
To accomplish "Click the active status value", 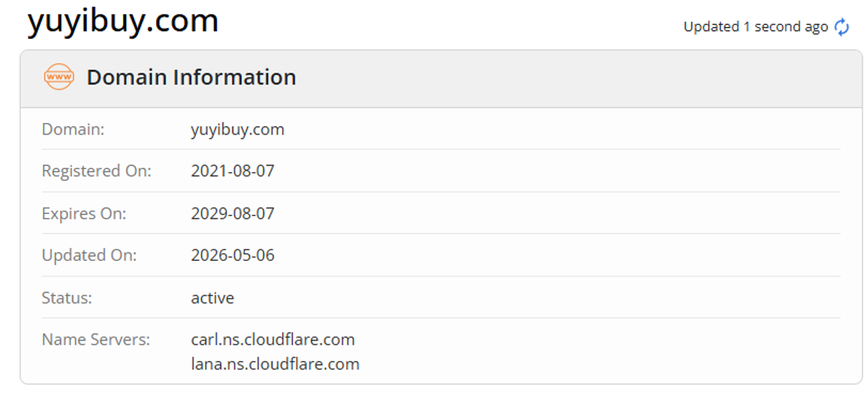I will click(x=213, y=297).
